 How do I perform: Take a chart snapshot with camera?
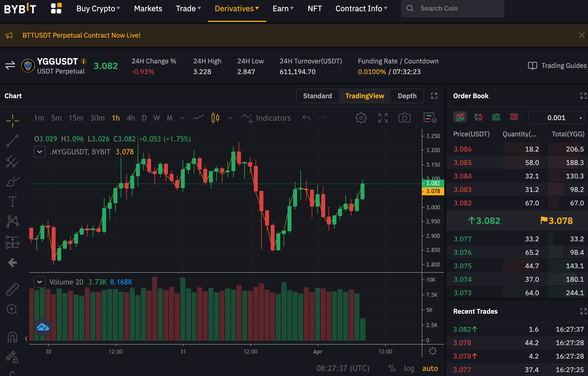tap(404, 118)
